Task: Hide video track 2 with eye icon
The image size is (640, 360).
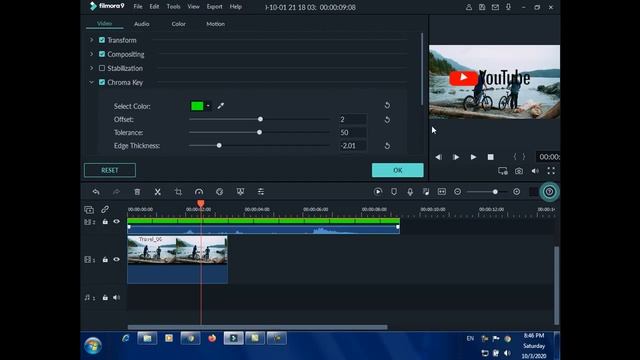Action: 116,222
